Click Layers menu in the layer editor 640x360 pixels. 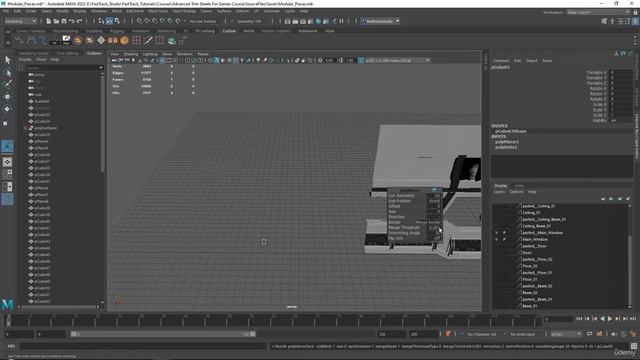(500, 192)
